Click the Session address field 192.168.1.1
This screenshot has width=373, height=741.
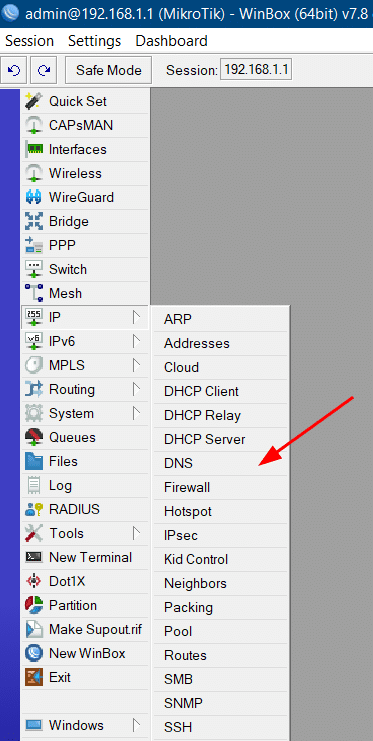pos(256,70)
